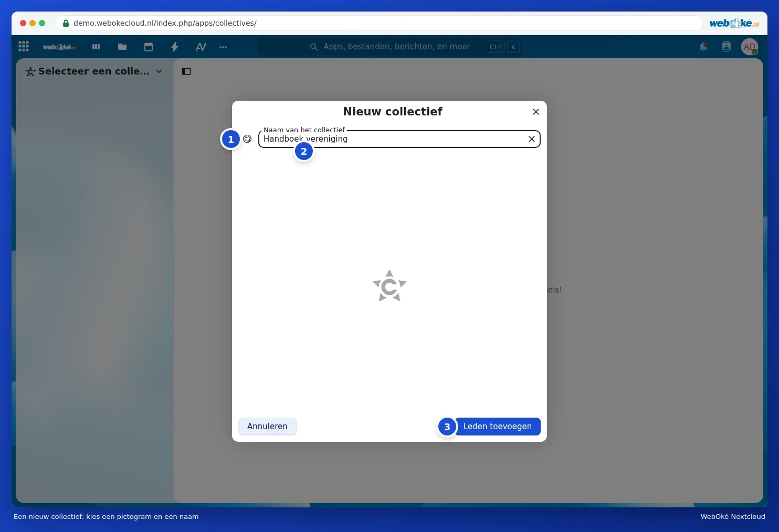779x532 pixels.
Task: Click the Annuleren button
Action: coord(267,427)
